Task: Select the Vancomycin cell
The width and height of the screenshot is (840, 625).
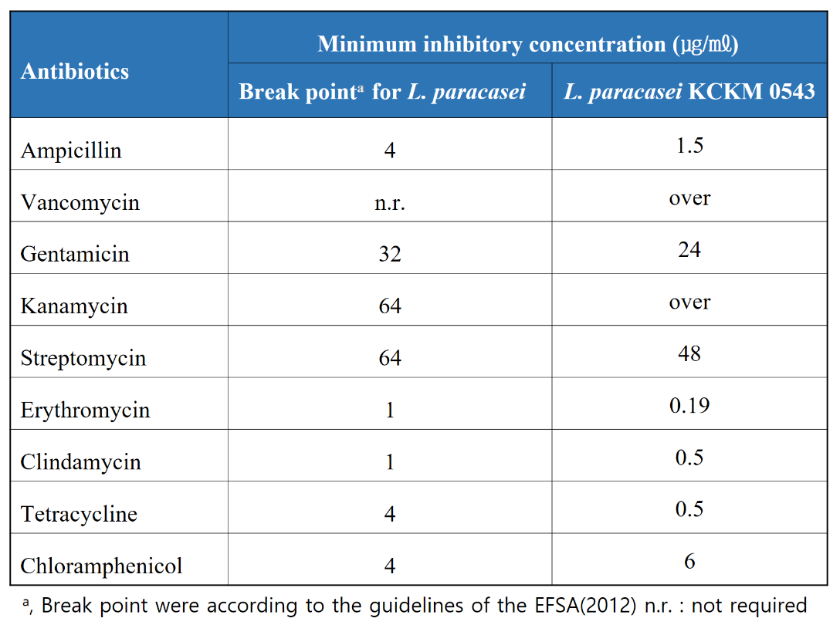Action: tap(80, 203)
